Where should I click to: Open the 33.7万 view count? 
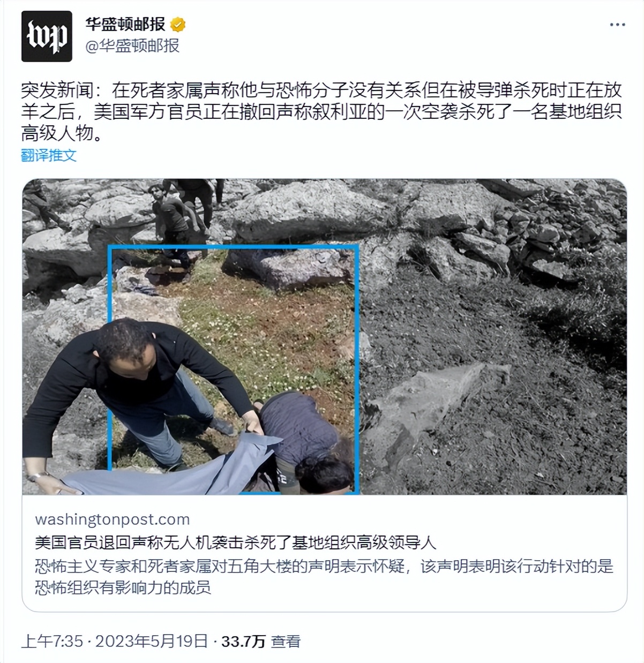243,641
